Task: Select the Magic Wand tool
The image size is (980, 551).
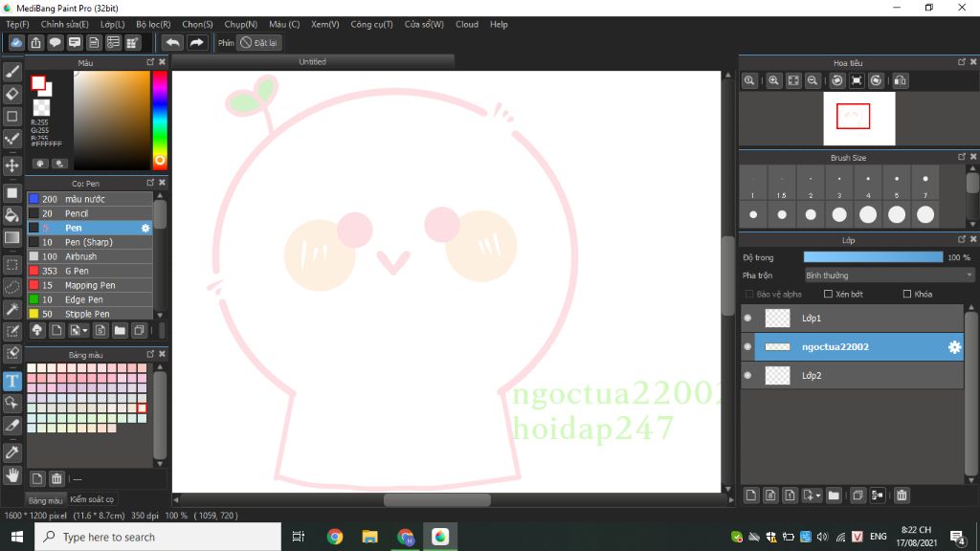Action: pyautogui.click(x=11, y=309)
